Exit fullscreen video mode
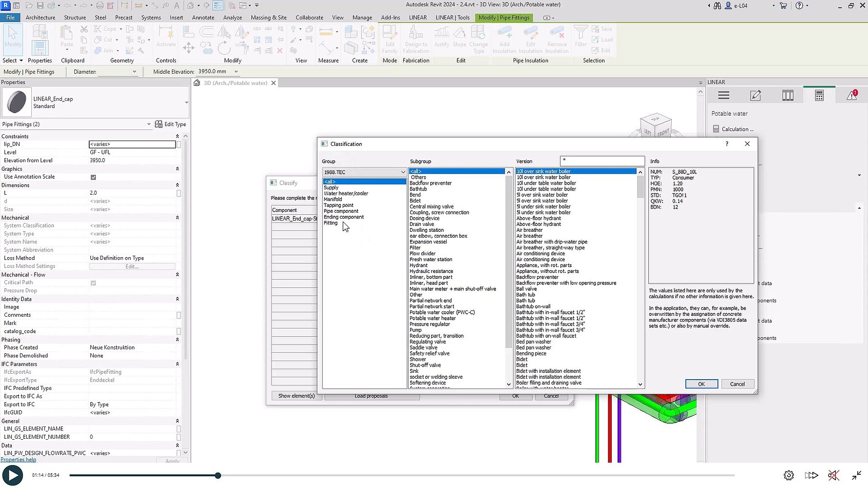Viewport: 868px width, 488px height. click(x=857, y=475)
